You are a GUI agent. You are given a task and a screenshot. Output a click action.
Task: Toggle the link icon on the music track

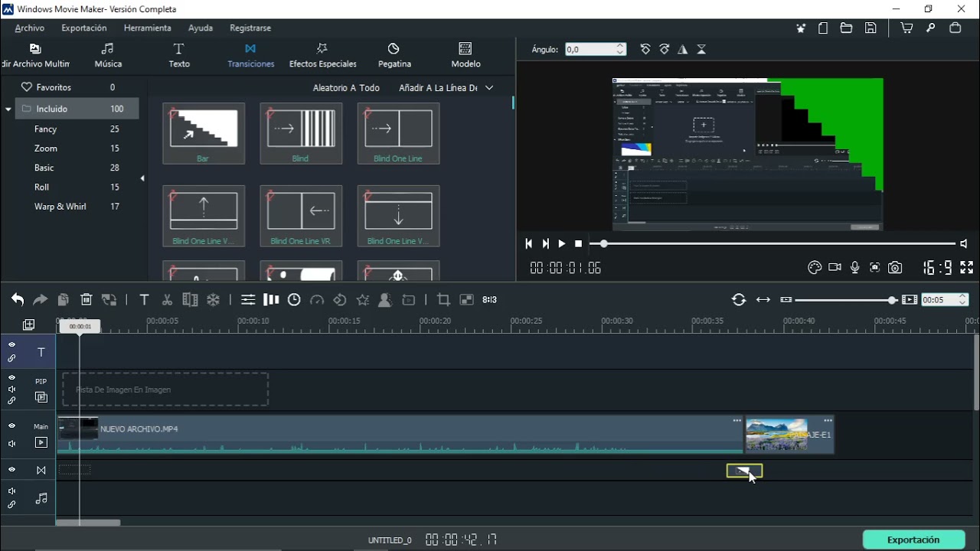point(11,505)
